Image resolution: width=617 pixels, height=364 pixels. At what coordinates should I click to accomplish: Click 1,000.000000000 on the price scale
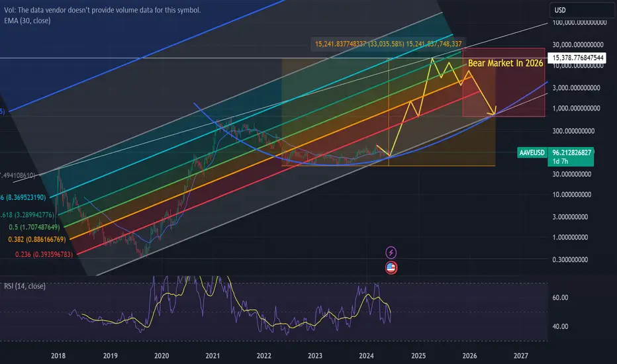[576, 109]
